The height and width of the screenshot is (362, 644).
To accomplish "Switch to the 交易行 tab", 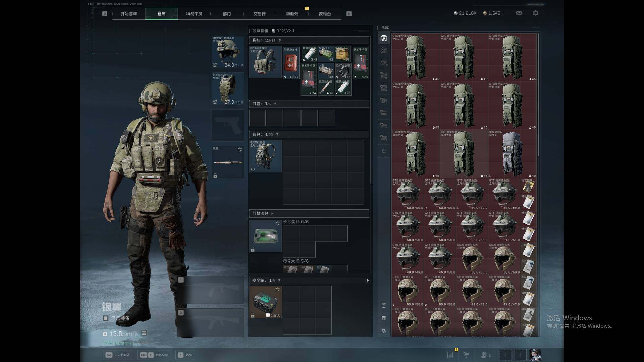I will point(259,14).
